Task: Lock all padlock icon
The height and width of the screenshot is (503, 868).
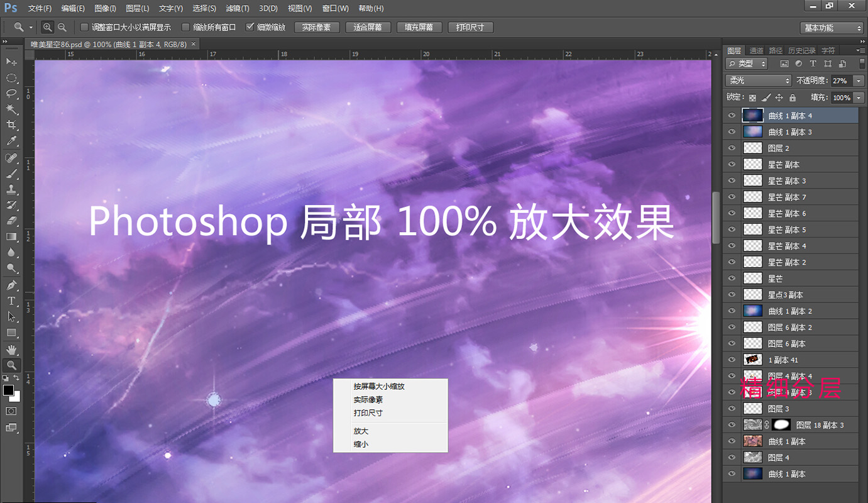Action: tap(793, 97)
